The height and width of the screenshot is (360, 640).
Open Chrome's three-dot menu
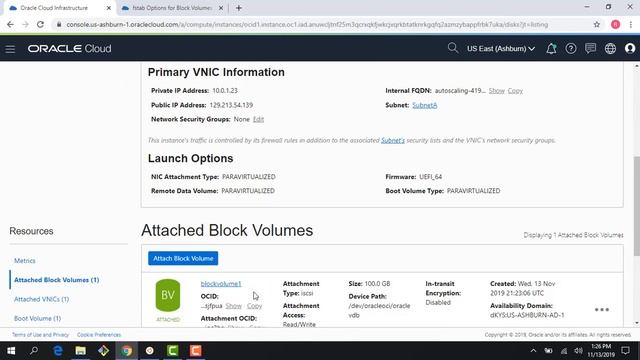[631, 24]
